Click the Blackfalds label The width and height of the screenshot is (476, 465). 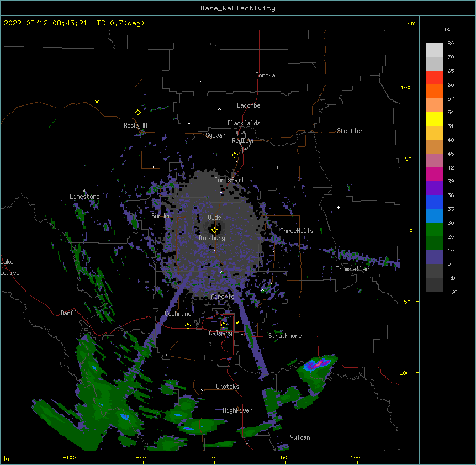click(x=244, y=123)
